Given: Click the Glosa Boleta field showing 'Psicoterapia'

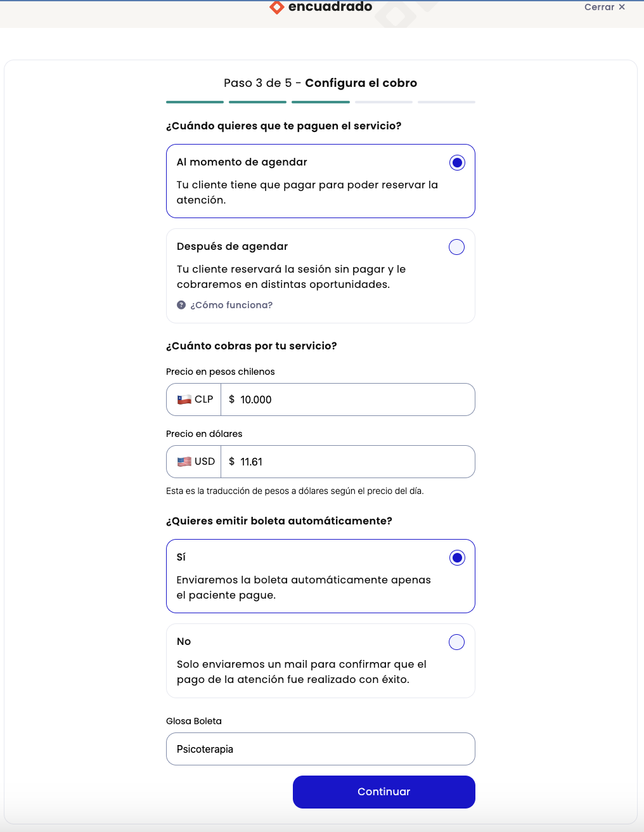Looking at the screenshot, I should pos(320,749).
